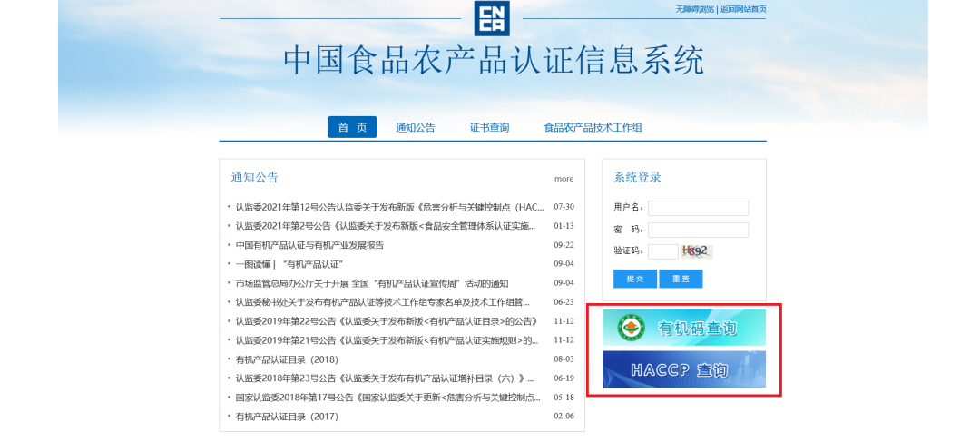Open the 食品农产品技术工作组 tab

pyautogui.click(x=593, y=128)
